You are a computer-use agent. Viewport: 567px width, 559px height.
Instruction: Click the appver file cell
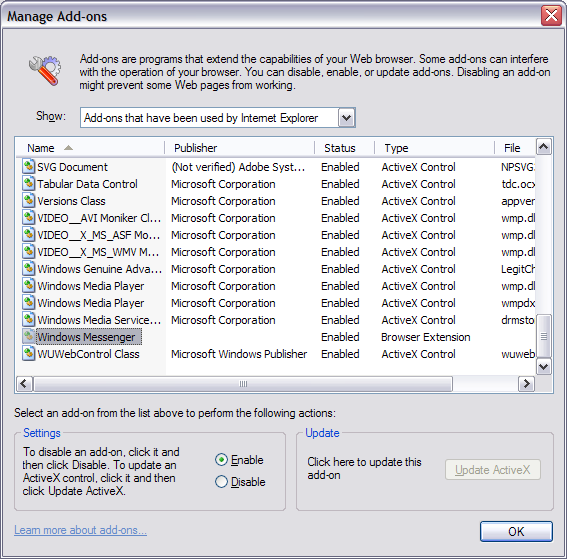(518, 201)
